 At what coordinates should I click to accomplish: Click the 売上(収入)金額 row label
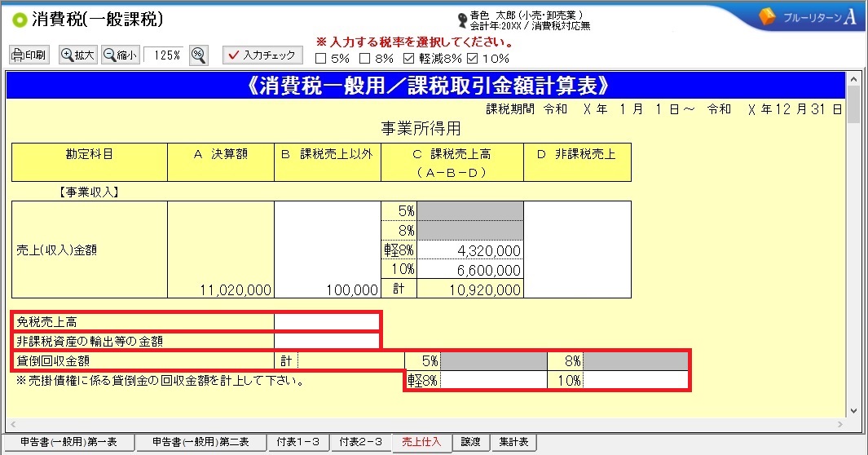tap(56, 250)
